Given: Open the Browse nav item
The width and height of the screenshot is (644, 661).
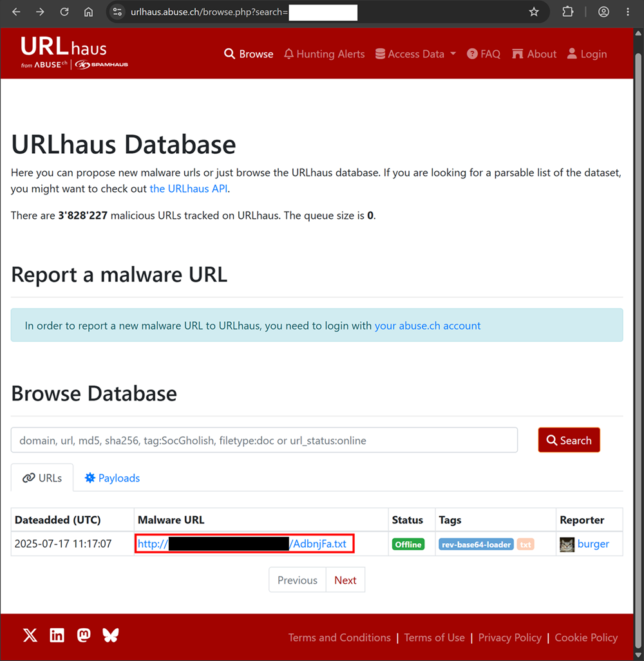Looking at the screenshot, I should [x=249, y=54].
